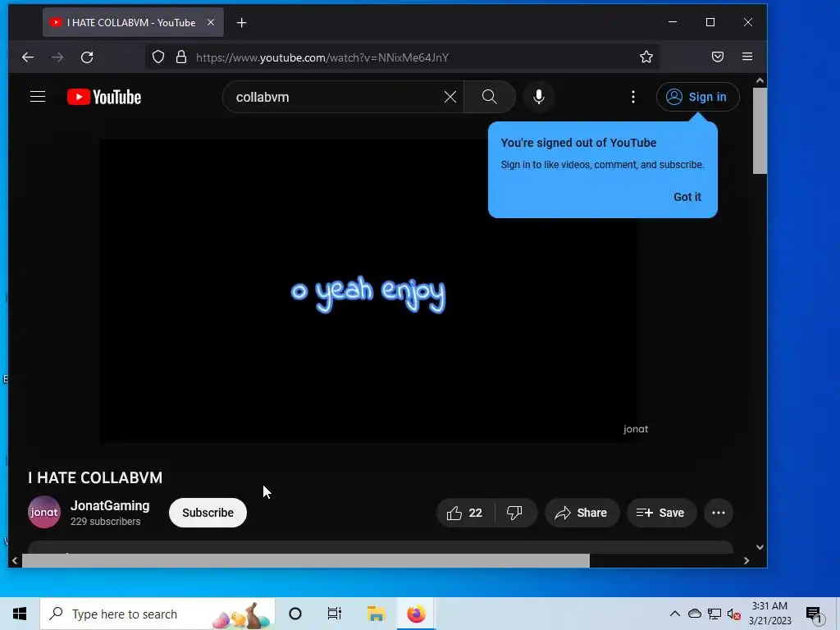Clear the collabvm search text
The height and width of the screenshot is (630, 840).
tap(450, 97)
